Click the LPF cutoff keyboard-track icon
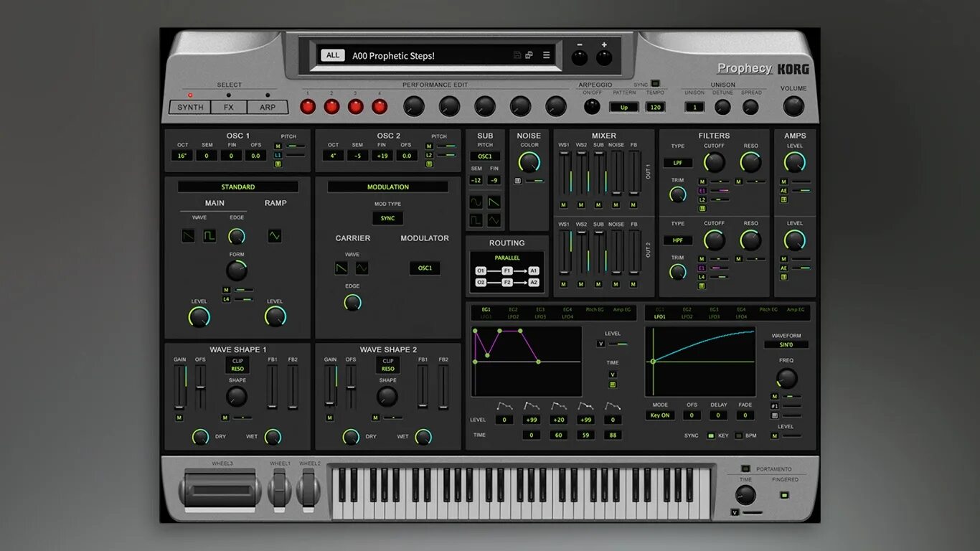This screenshot has width=980, height=551. pyautogui.click(x=702, y=208)
